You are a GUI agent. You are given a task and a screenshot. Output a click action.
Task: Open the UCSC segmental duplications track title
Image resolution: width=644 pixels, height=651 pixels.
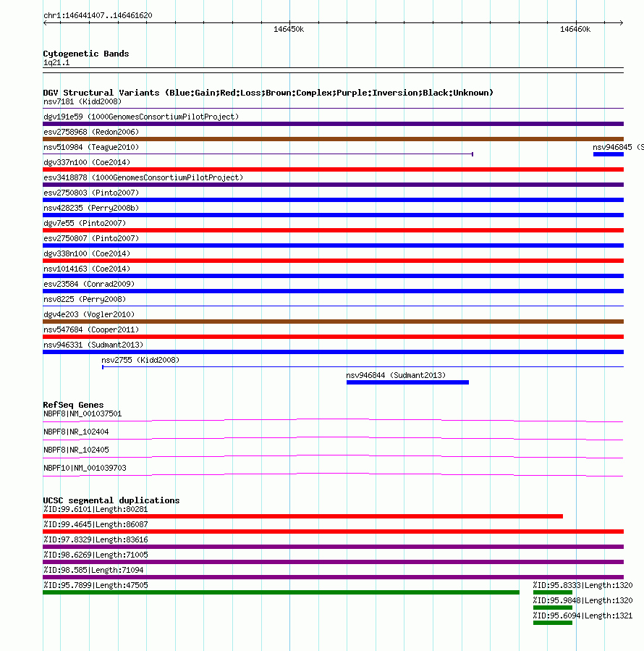point(111,500)
